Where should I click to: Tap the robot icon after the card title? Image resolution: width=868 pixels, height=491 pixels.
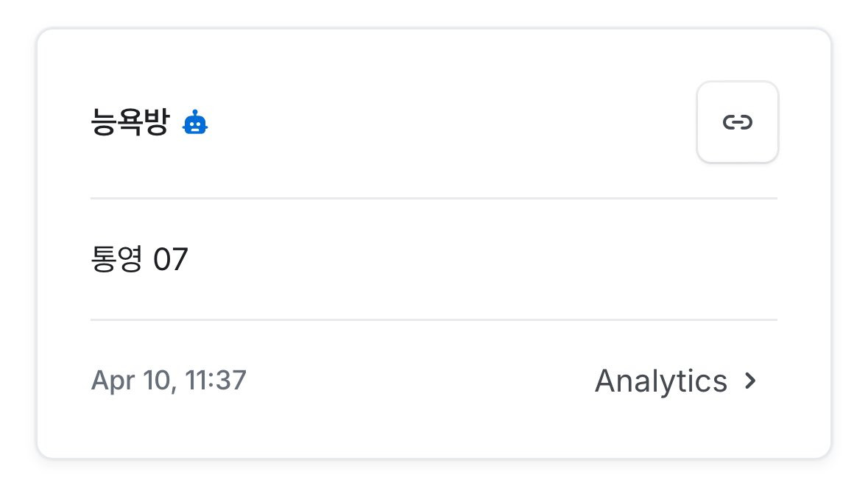click(195, 122)
